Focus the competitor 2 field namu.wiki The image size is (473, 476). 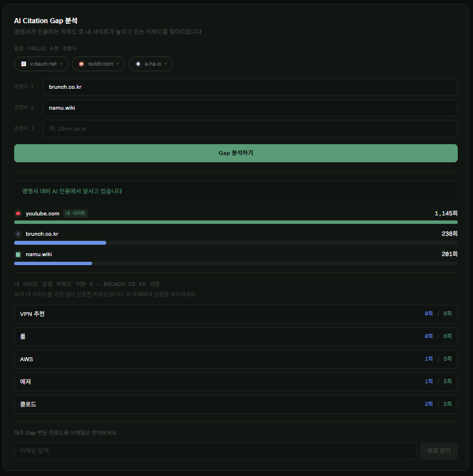pyautogui.click(x=250, y=108)
